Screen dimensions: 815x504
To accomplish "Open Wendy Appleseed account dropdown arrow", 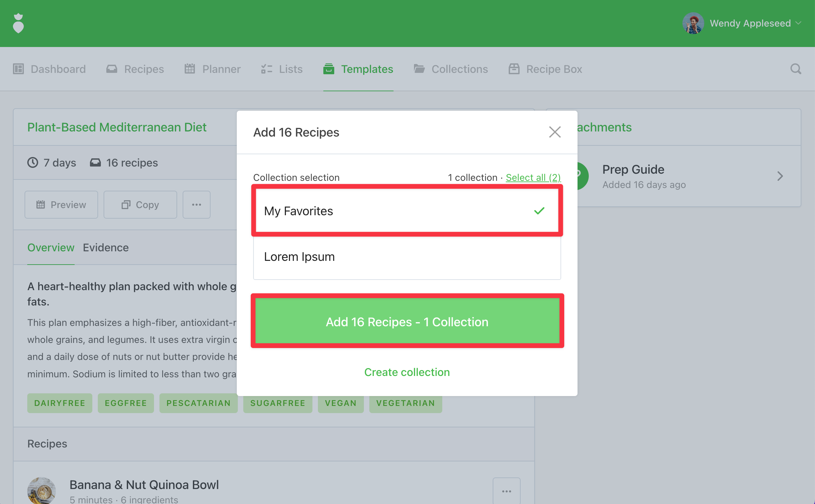I will pyautogui.click(x=798, y=23).
